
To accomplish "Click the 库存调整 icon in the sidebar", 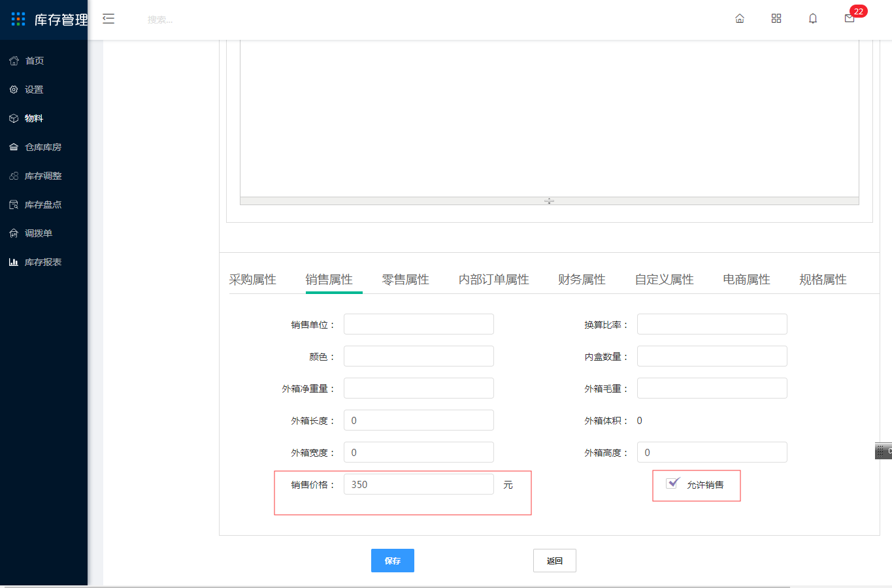I will (x=14, y=176).
